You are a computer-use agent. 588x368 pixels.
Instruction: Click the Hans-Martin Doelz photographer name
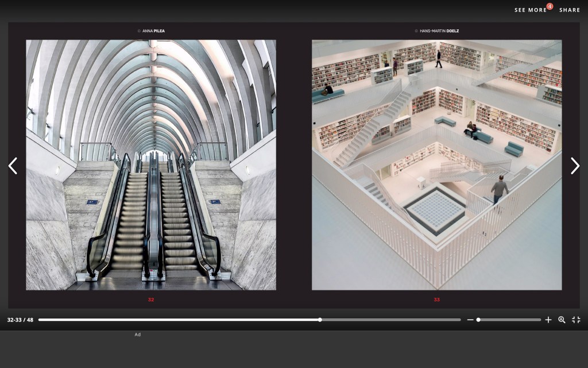[x=439, y=31]
